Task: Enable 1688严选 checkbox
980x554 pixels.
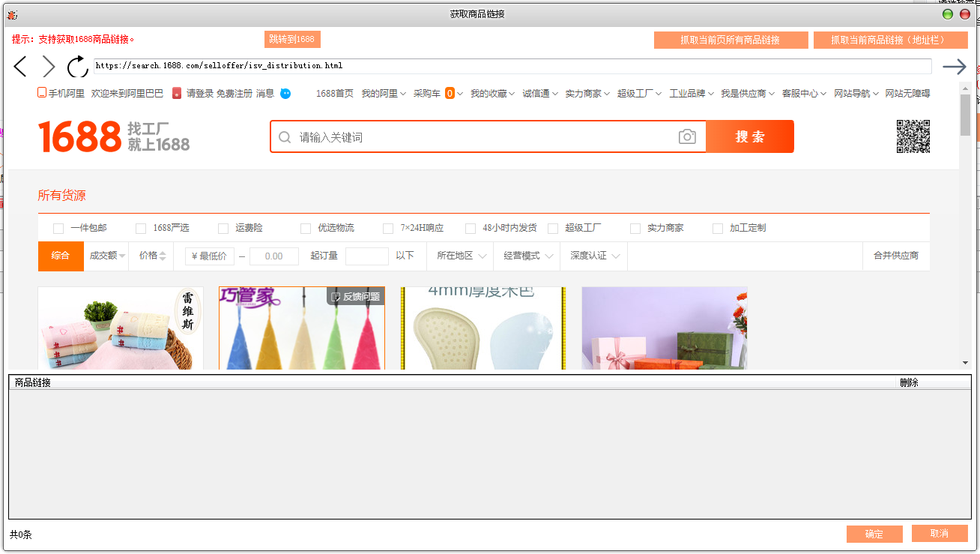Action: 141,228
